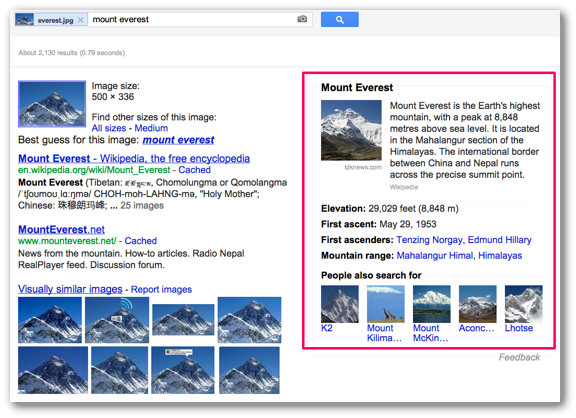Click green en.wikipedia.org/wiki/Mount_Everest URL
The width and height of the screenshot is (576, 418).
[94, 170]
